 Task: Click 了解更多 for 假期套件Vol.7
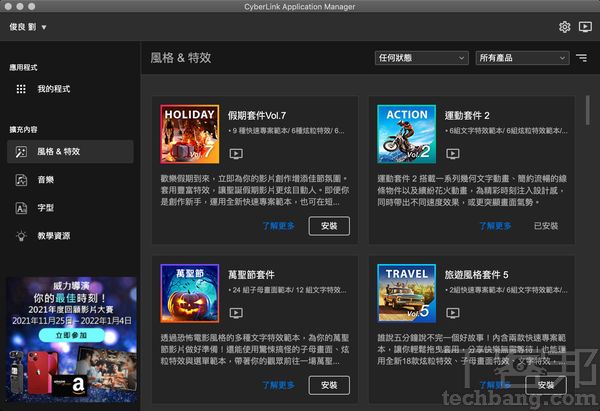click(x=279, y=226)
